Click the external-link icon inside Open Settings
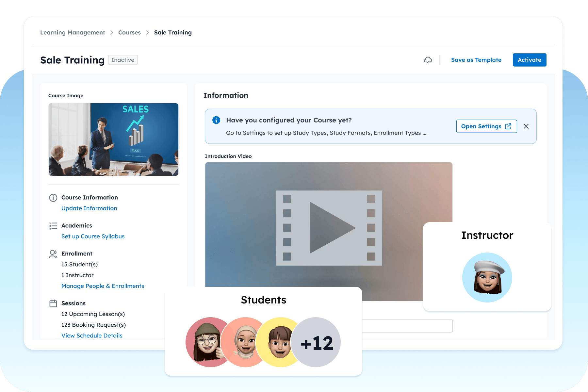Image resolution: width=588 pixels, height=392 pixels. 508,126
